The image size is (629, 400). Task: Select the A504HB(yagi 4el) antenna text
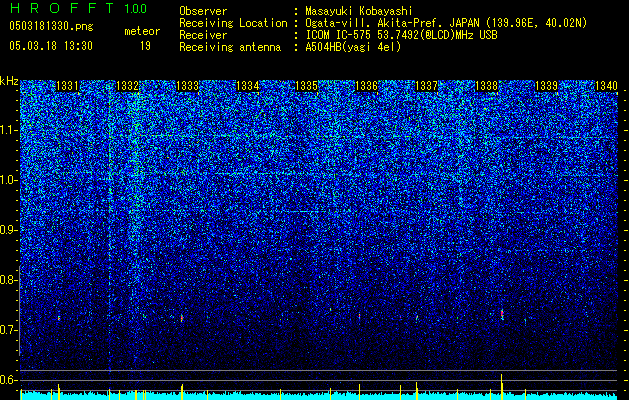pyautogui.click(x=353, y=47)
